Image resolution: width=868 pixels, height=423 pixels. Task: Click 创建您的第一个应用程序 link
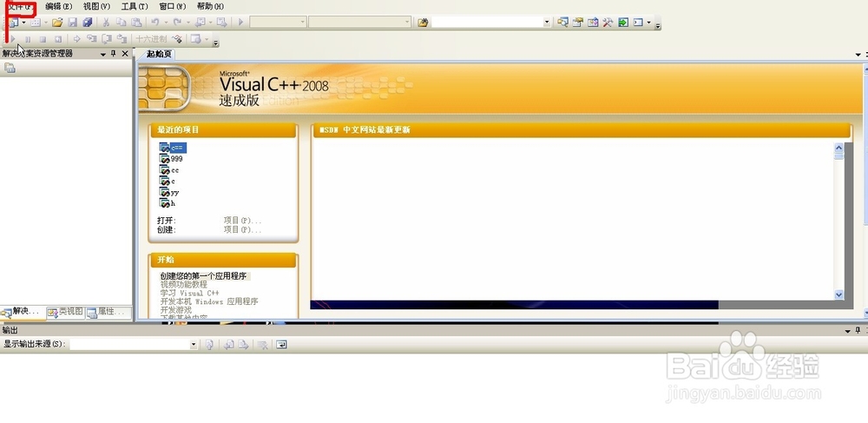(203, 275)
